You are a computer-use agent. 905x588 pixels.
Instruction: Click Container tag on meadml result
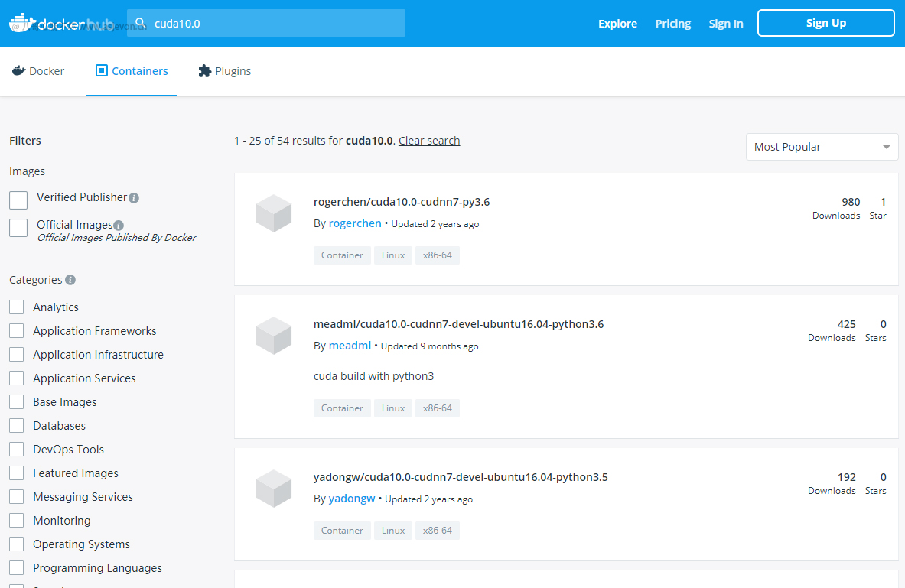pos(342,408)
